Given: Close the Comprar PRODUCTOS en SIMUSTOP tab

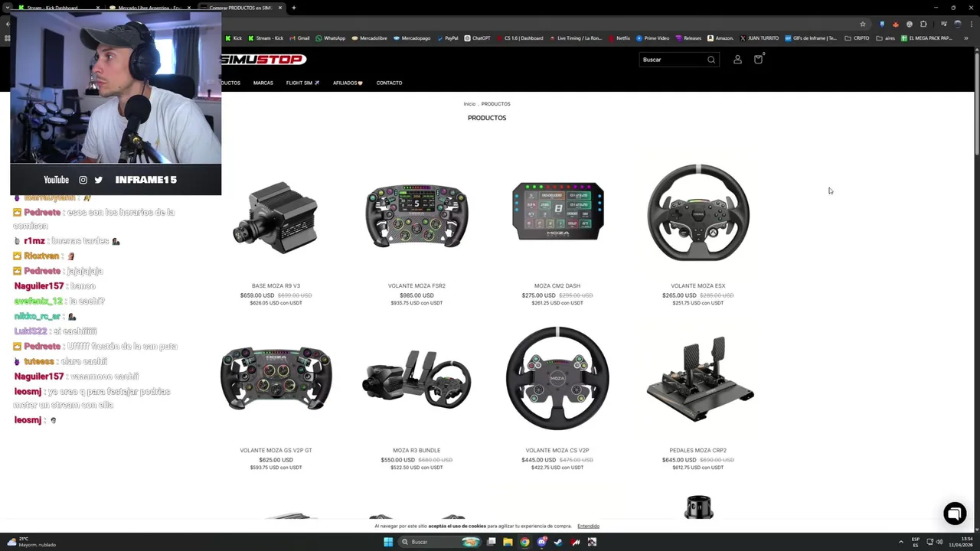Looking at the screenshot, I should pyautogui.click(x=280, y=8).
